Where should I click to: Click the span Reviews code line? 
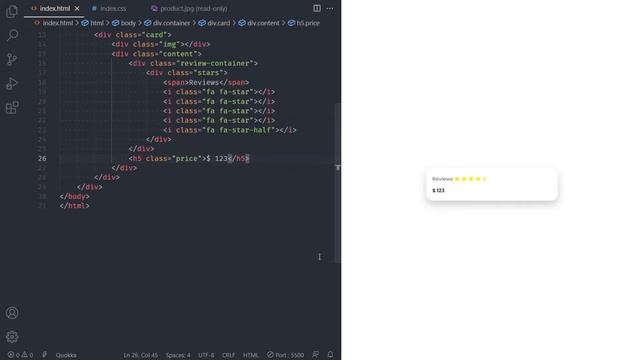tap(206, 82)
